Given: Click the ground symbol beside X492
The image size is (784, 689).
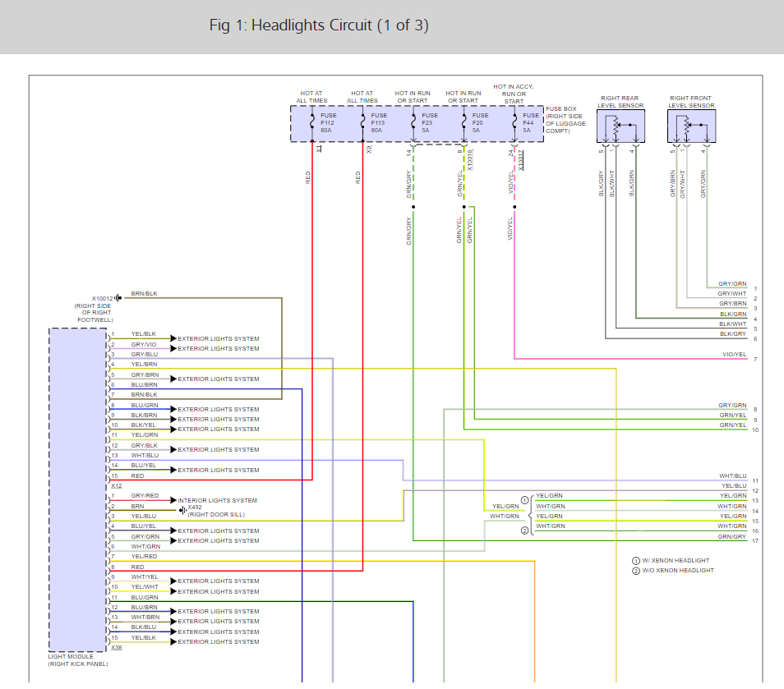Looking at the screenshot, I should tap(183, 510).
